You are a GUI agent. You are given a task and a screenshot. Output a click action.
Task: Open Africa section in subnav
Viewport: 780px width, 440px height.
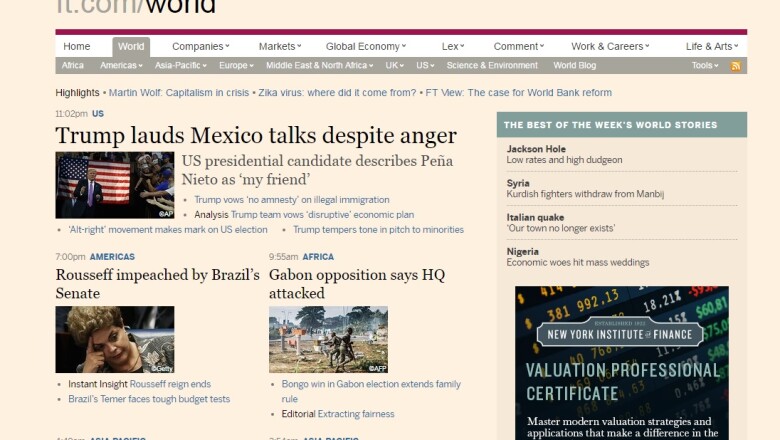[x=73, y=65]
